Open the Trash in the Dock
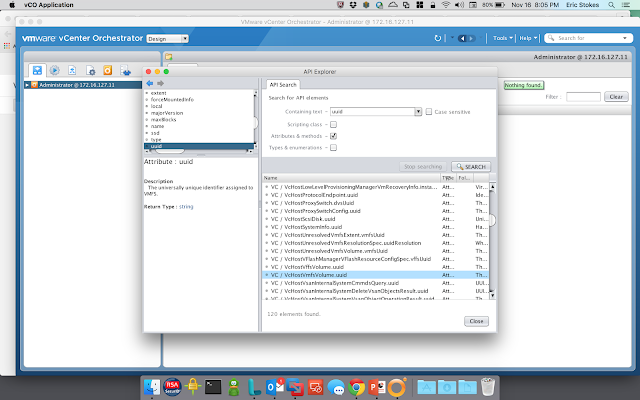640x400 pixels. tap(488, 387)
